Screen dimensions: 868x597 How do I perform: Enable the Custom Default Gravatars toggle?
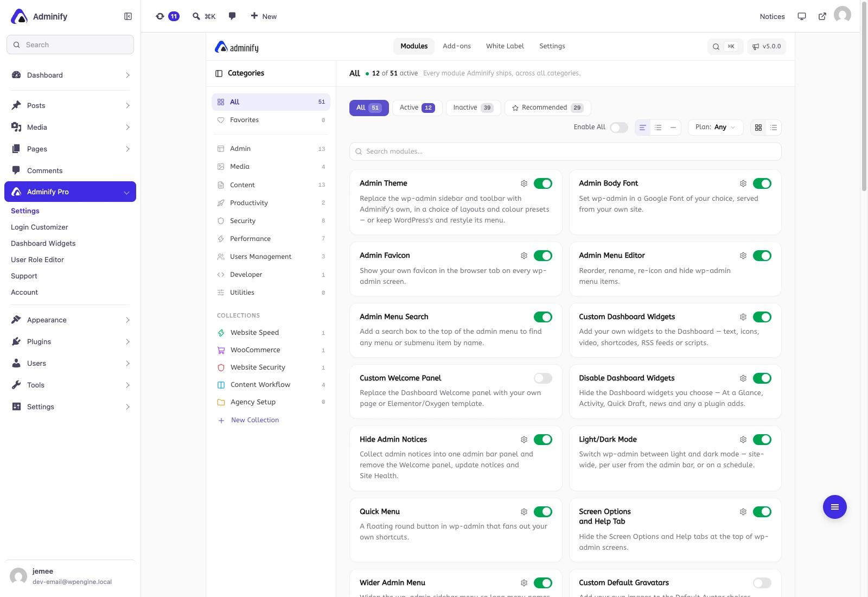[x=762, y=583]
